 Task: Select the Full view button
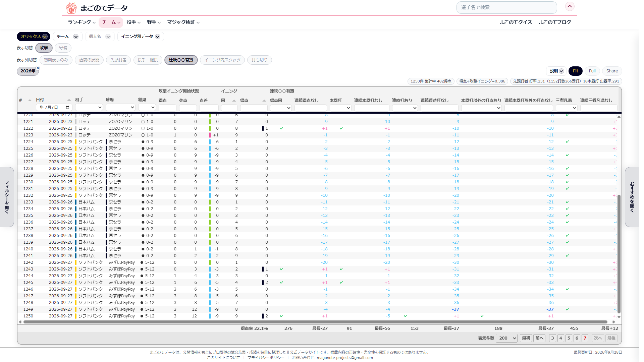[x=592, y=71]
